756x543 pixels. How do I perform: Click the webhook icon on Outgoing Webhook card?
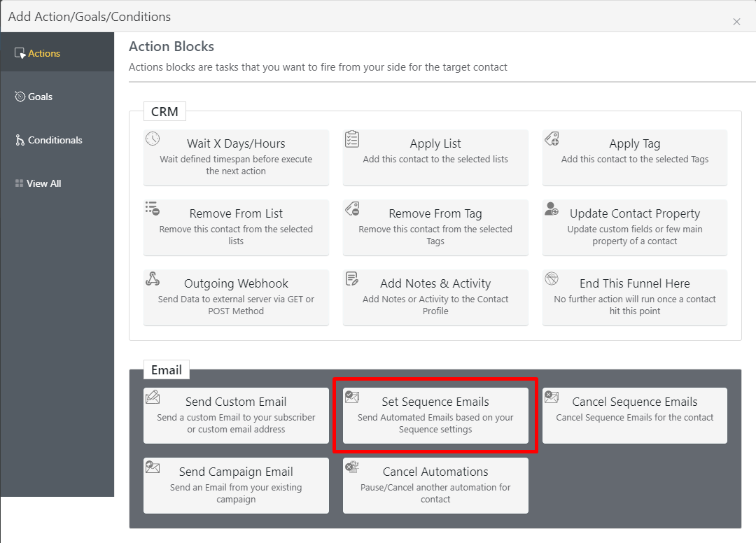coord(153,277)
